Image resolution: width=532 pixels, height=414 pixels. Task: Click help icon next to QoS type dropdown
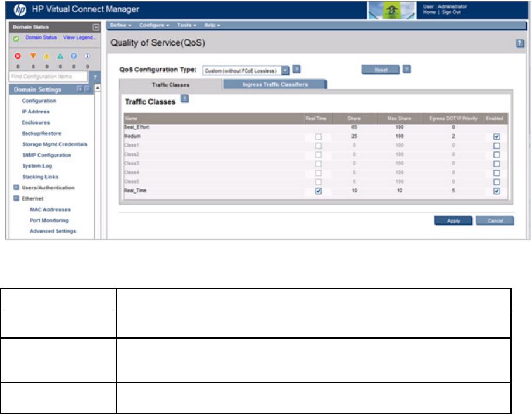point(296,69)
